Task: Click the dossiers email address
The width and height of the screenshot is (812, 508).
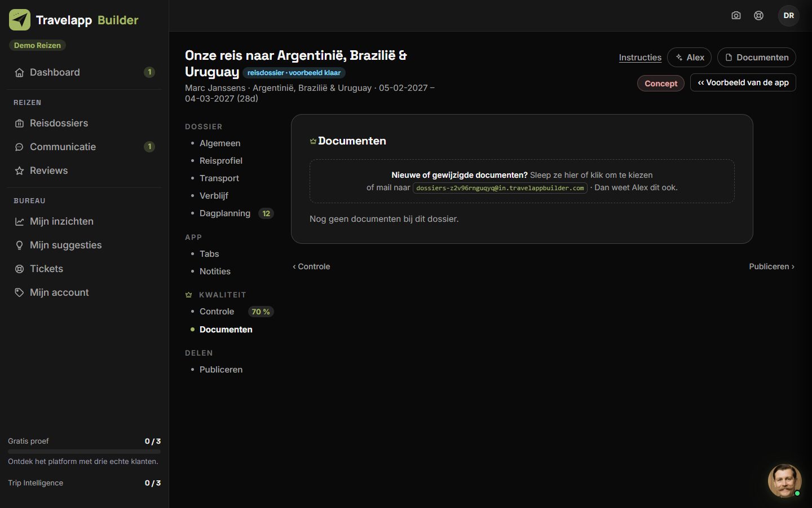Action: click(500, 188)
